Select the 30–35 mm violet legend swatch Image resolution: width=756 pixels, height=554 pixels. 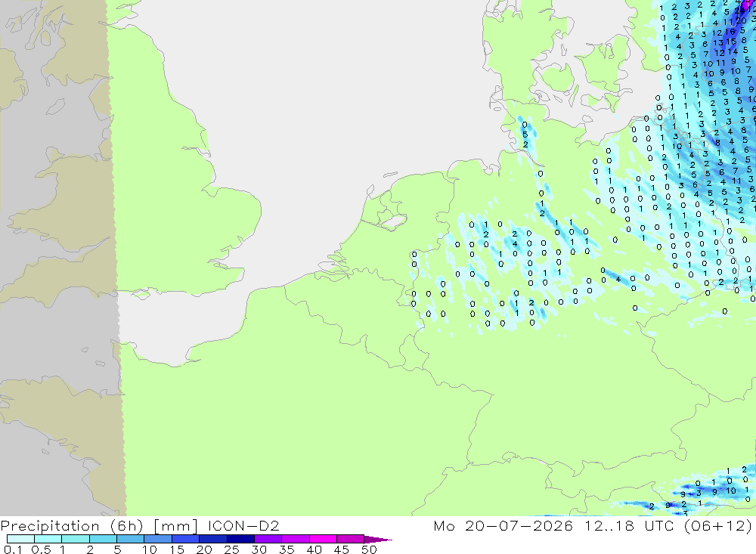click(x=268, y=539)
